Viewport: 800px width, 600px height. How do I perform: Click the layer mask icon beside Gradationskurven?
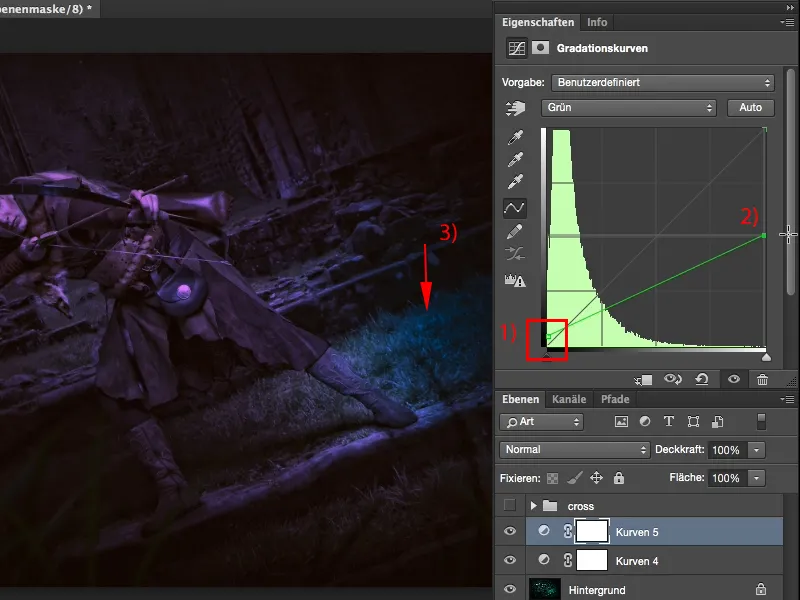(540, 48)
